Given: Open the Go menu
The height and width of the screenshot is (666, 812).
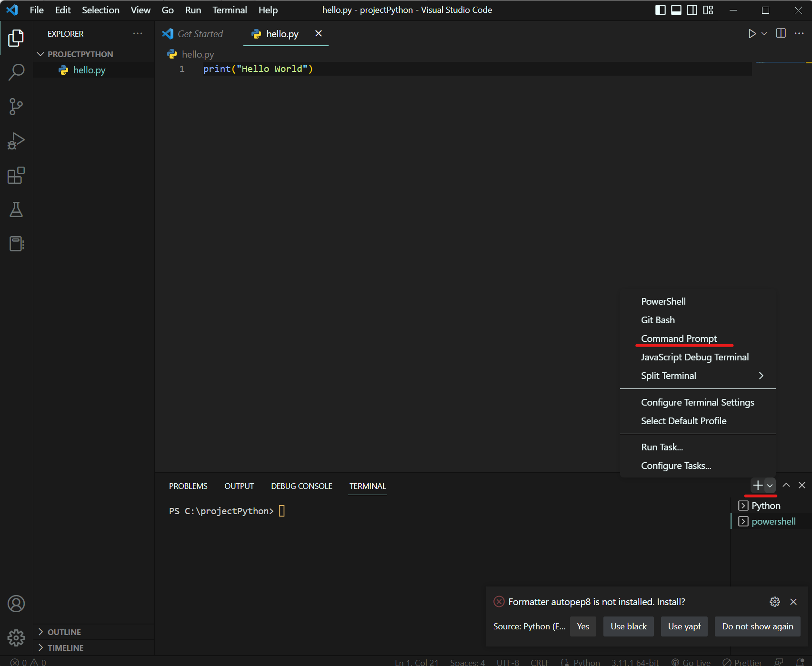Looking at the screenshot, I should point(168,10).
